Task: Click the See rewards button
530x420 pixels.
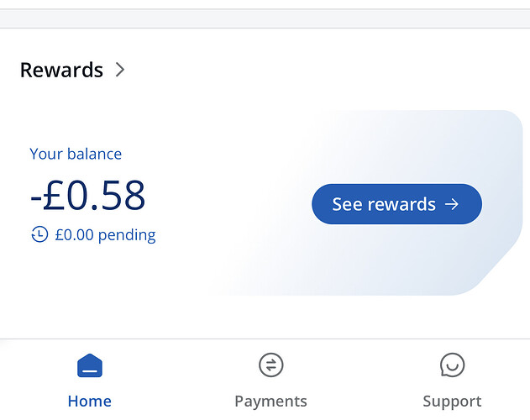Action: (396, 204)
